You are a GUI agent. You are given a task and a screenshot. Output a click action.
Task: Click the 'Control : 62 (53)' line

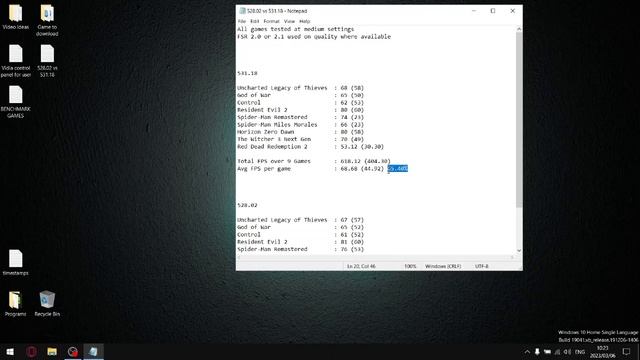(300, 103)
